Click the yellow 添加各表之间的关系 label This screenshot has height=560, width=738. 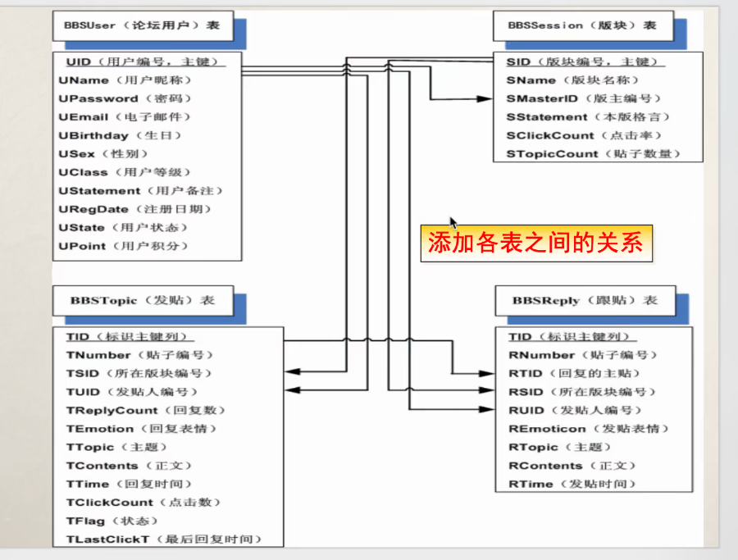tap(536, 244)
